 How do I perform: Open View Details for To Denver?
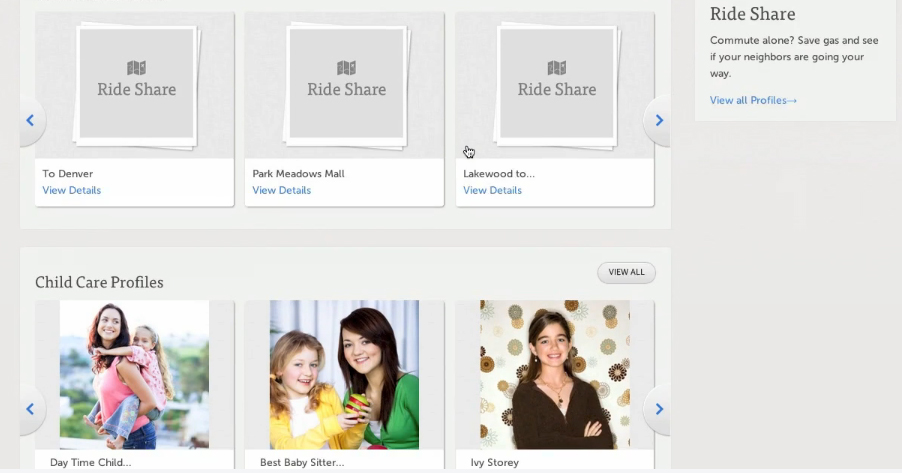pos(71,190)
